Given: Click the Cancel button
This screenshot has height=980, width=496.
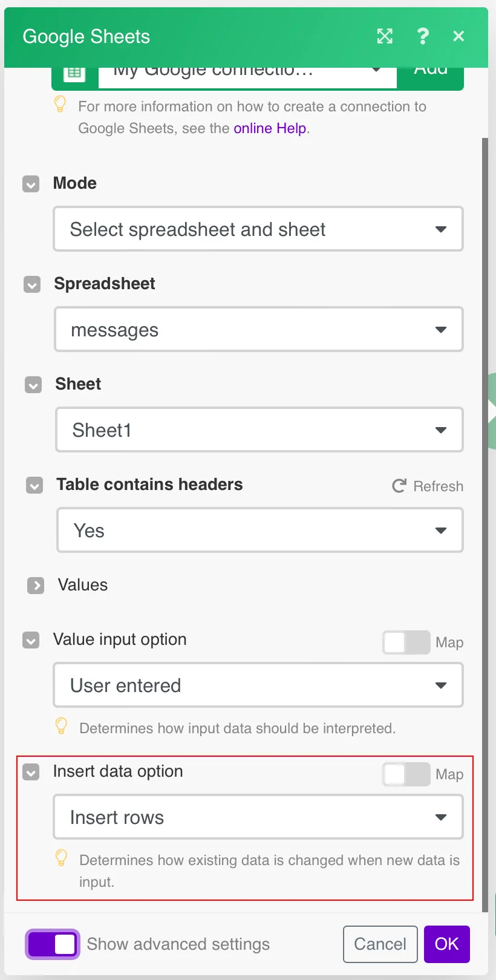Looking at the screenshot, I should point(380,944).
